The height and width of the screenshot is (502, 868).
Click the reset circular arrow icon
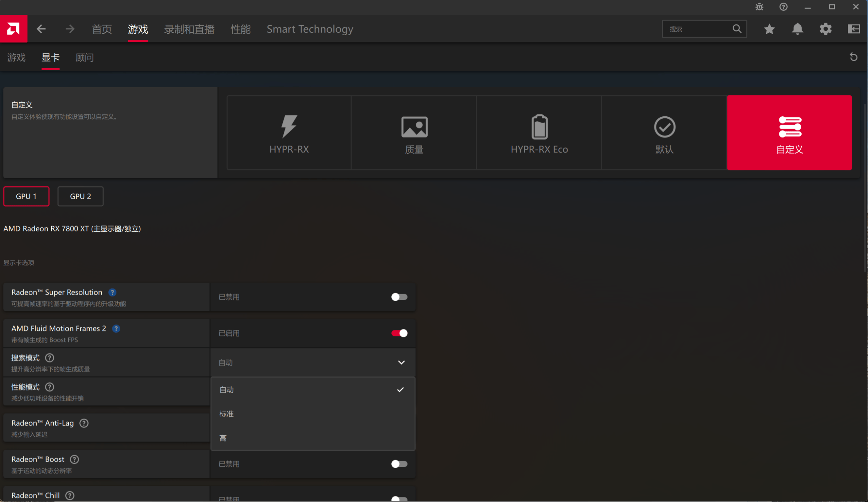[x=854, y=57]
